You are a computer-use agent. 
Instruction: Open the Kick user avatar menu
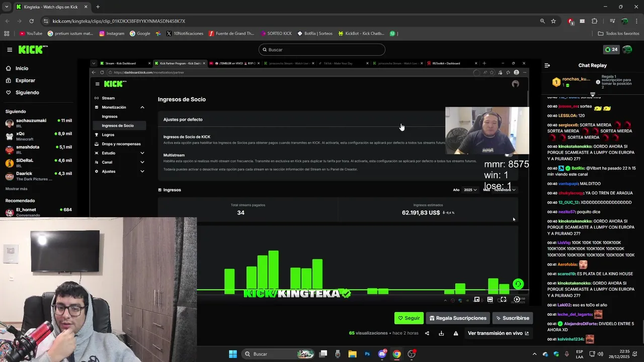627,50
